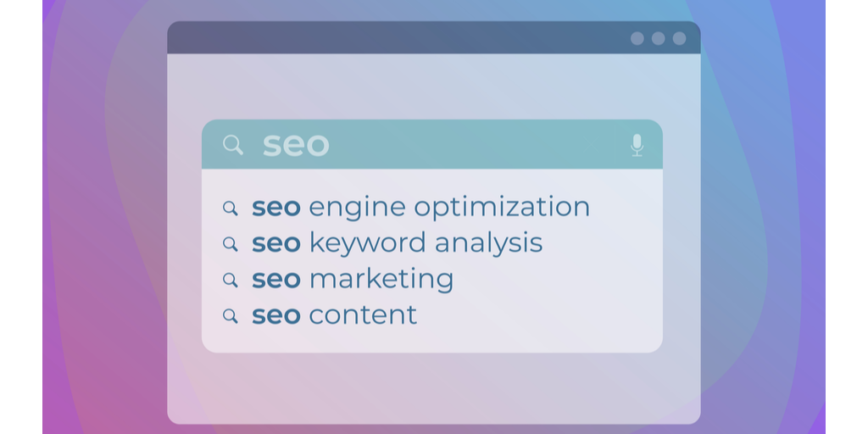Click magnifier icon beside seo marketing
The width and height of the screenshot is (868, 434).
coord(231,280)
